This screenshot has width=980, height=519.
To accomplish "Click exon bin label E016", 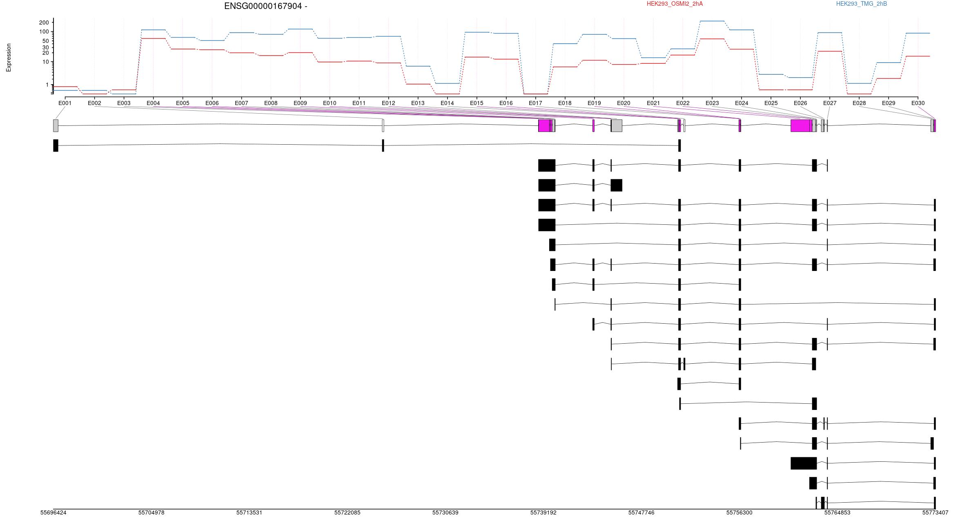I will pyautogui.click(x=506, y=103).
